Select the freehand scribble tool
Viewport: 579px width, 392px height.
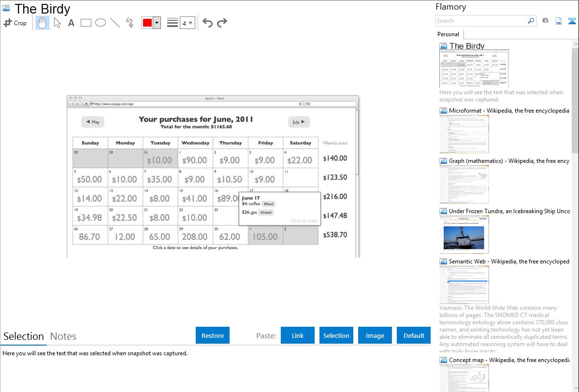pos(130,23)
